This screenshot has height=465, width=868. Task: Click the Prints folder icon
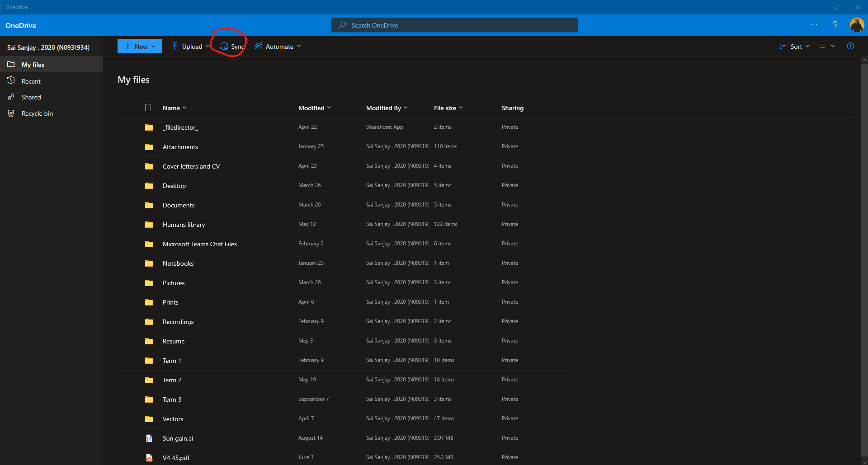[x=149, y=302]
